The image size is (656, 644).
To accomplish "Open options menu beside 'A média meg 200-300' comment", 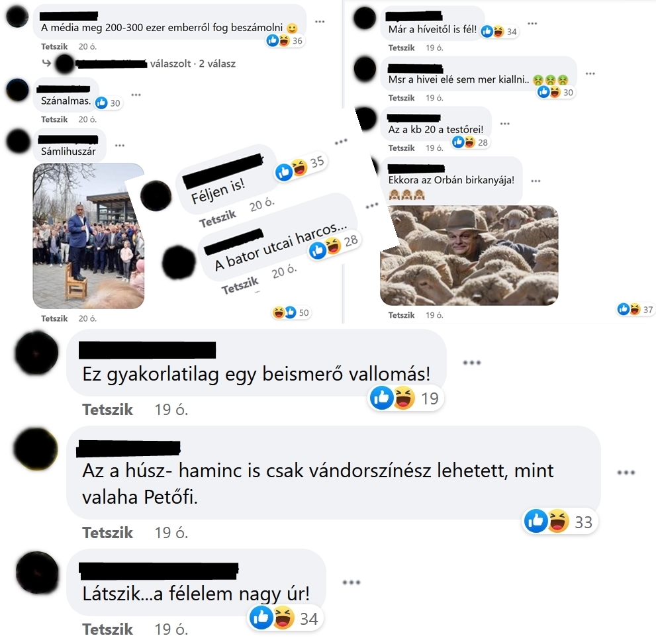I will click(x=320, y=22).
